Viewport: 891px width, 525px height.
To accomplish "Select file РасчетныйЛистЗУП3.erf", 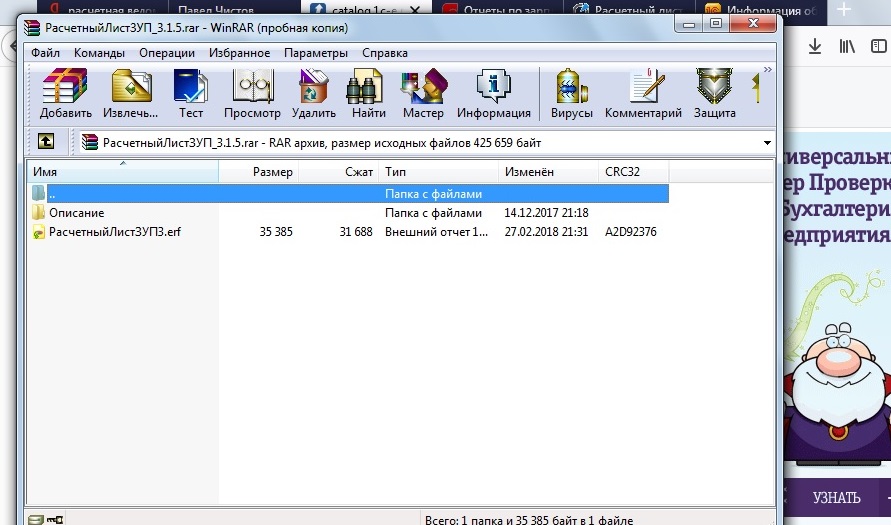I will pyautogui.click(x=348, y=232).
